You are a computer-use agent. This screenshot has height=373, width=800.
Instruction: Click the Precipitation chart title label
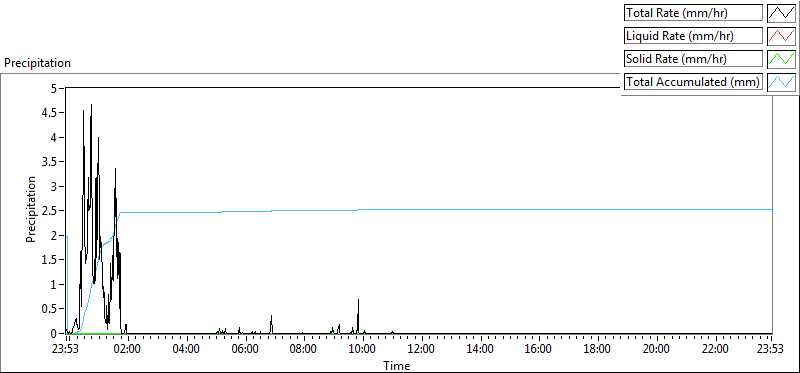click(x=37, y=63)
